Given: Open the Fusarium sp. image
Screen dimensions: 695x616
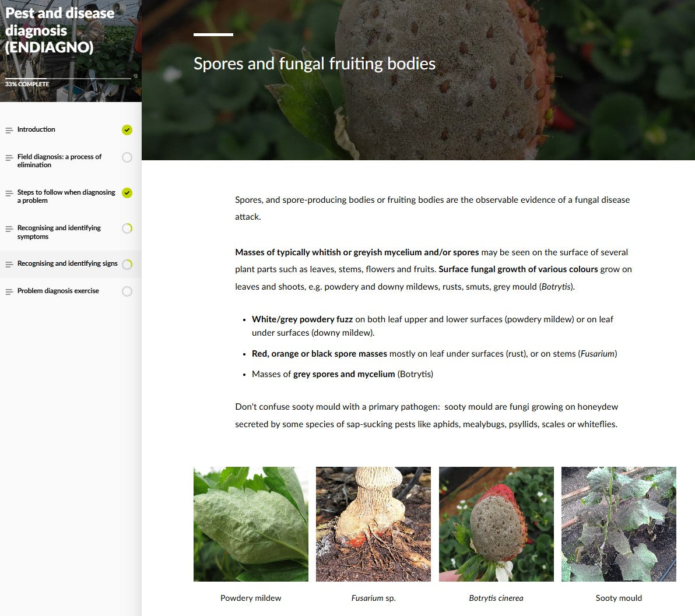Looking at the screenshot, I should [373, 524].
